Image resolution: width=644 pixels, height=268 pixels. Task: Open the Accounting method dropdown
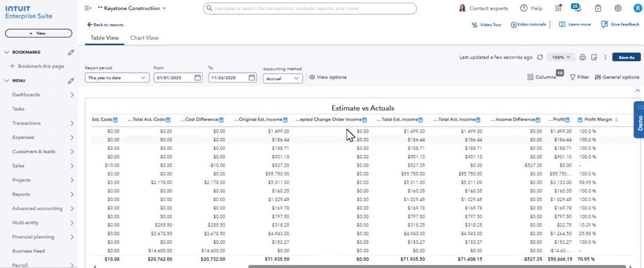[283, 78]
